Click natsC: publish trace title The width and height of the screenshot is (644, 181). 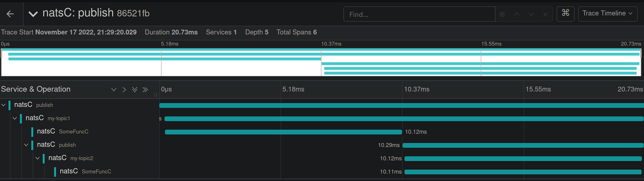point(78,13)
